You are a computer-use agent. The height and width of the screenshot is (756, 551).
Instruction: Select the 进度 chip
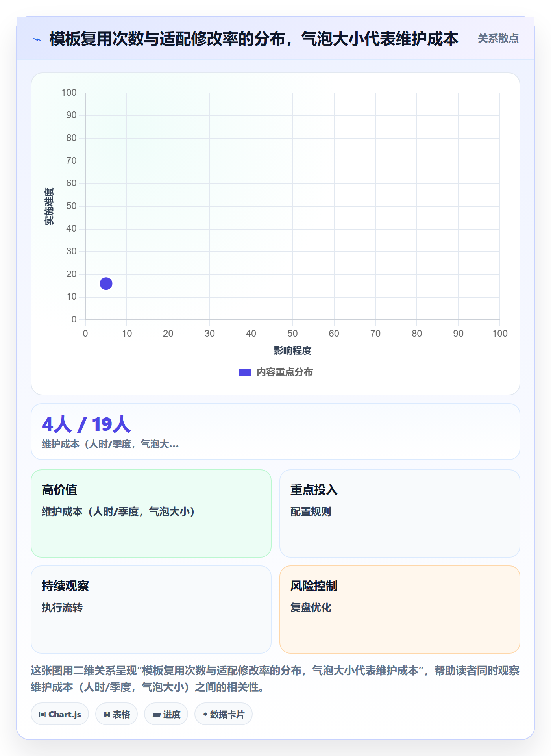coord(166,714)
